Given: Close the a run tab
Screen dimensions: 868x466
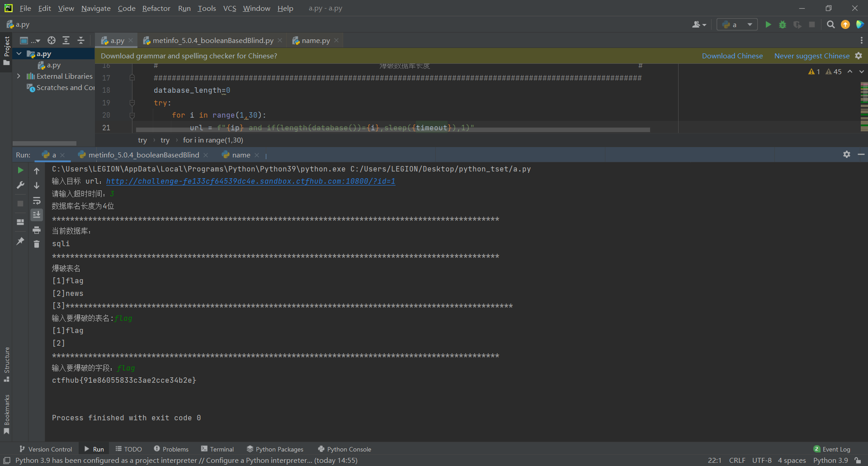Looking at the screenshot, I should tap(62, 155).
